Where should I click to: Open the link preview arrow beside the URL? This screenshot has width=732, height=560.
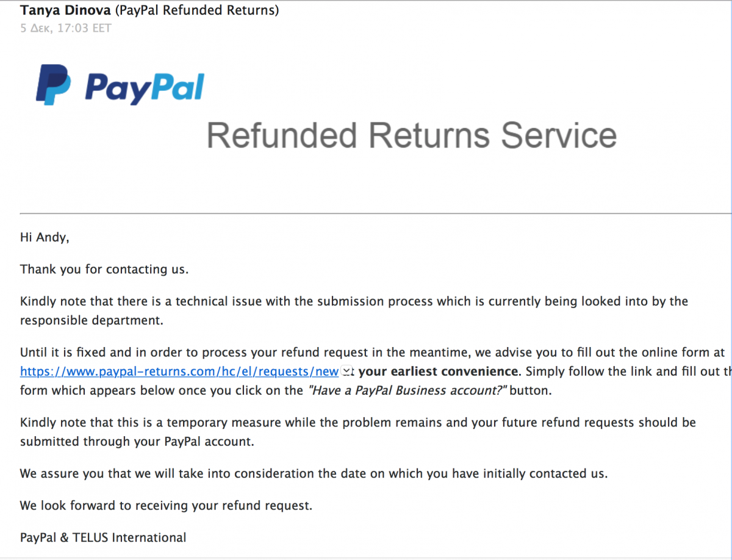point(346,370)
